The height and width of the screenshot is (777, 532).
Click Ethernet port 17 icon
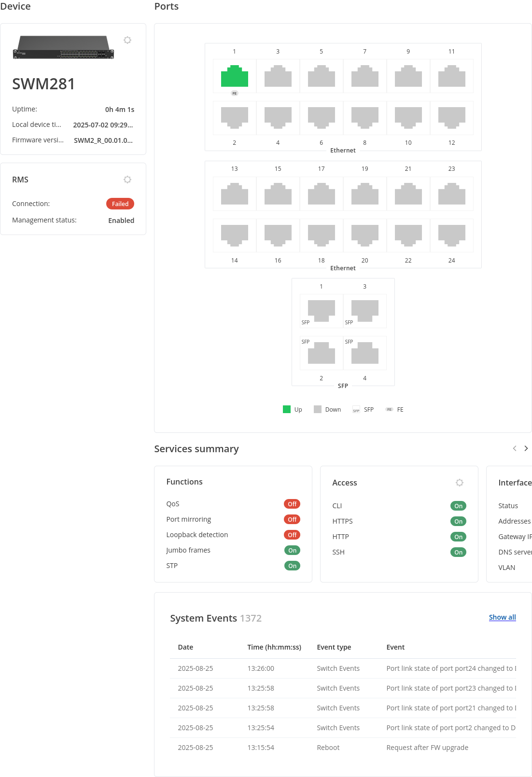click(321, 194)
